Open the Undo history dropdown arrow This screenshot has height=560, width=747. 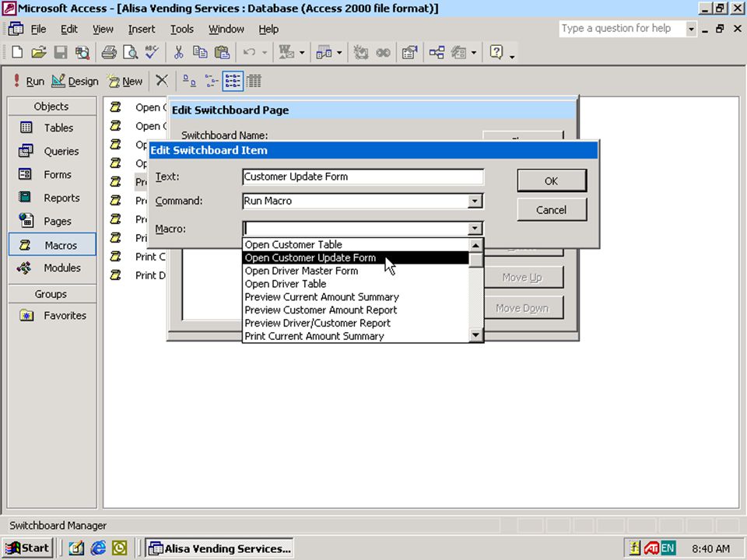(x=264, y=52)
